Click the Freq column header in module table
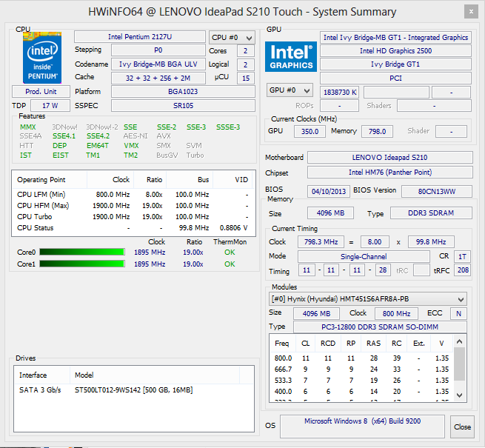This screenshot has height=448, width=485. click(x=282, y=344)
